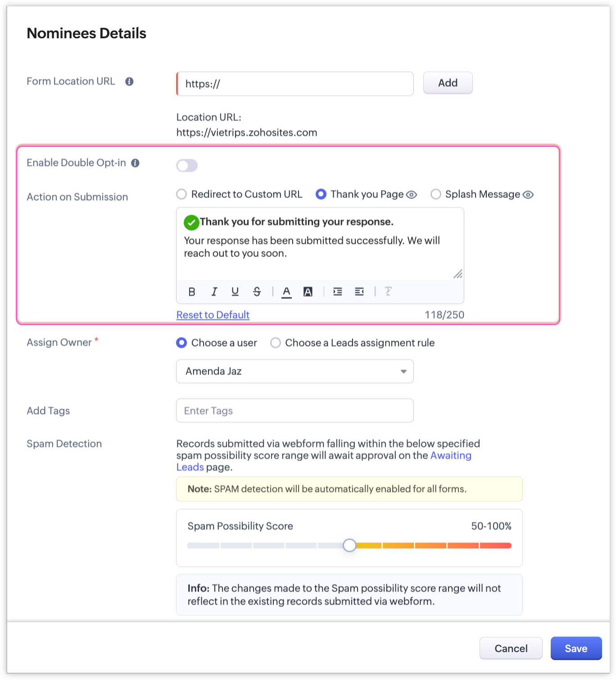The image size is (616, 680).
Task: Apply italic formatting in the message editor
Action: pyautogui.click(x=214, y=292)
